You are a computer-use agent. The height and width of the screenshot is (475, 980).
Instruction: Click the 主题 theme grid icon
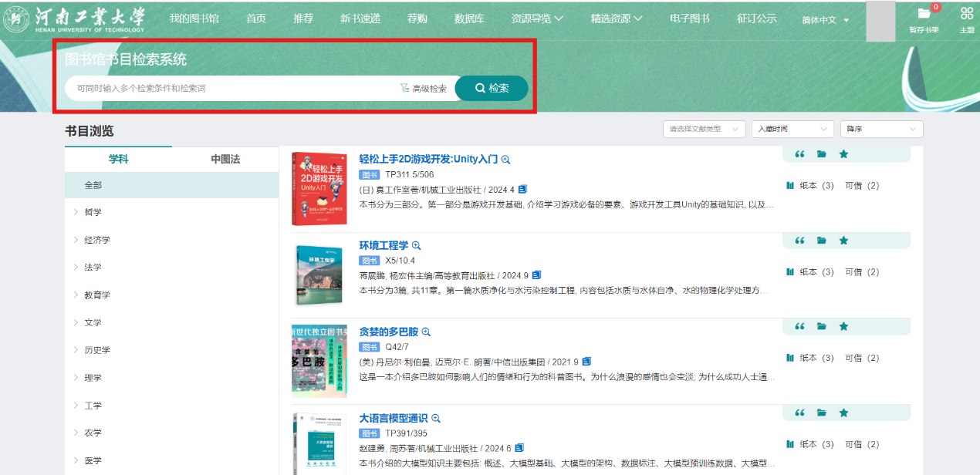(966, 13)
